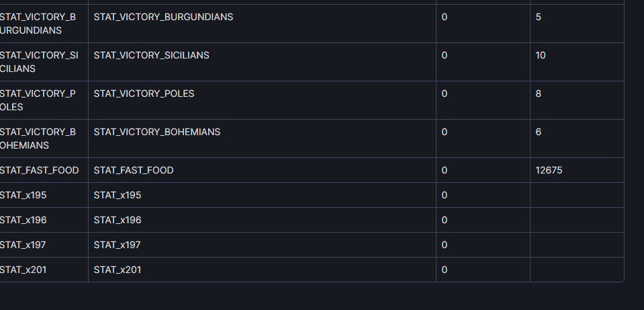This screenshot has height=310, width=644.
Task: Select the value 5 in the Burgundians row
Action: (538, 17)
